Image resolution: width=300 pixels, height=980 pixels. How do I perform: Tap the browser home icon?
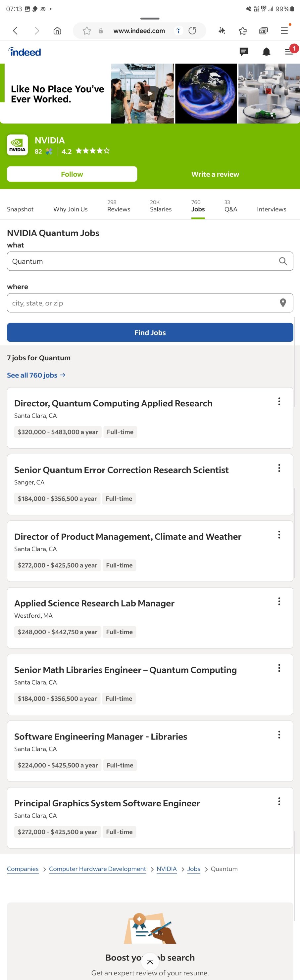(x=57, y=31)
